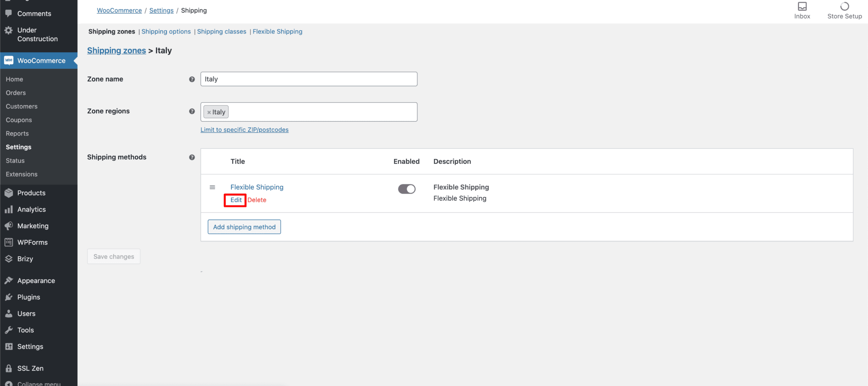Click the Comments speech bubble icon
The width and height of the screenshot is (868, 386).
[8, 13]
